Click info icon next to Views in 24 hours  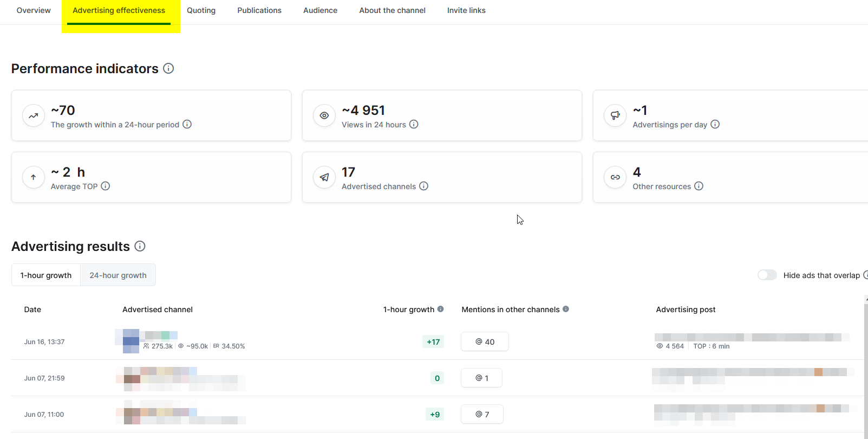tap(414, 124)
